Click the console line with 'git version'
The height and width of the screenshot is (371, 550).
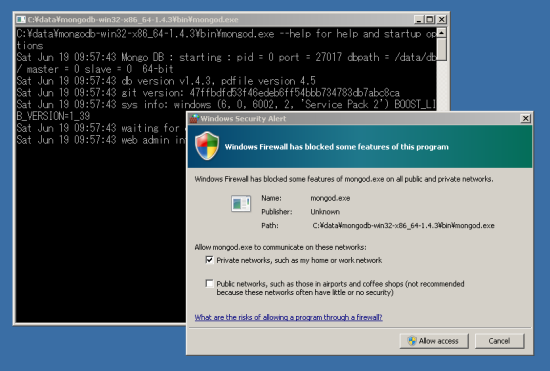pos(208,93)
